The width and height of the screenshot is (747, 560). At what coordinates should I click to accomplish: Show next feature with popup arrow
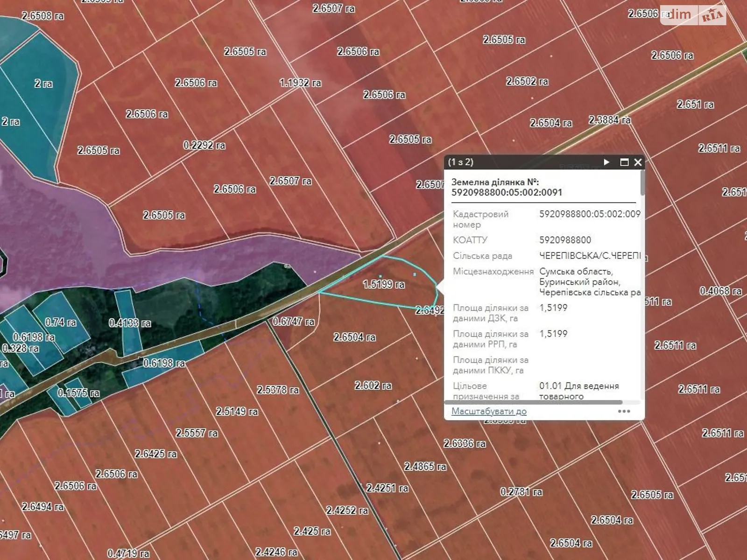click(606, 162)
